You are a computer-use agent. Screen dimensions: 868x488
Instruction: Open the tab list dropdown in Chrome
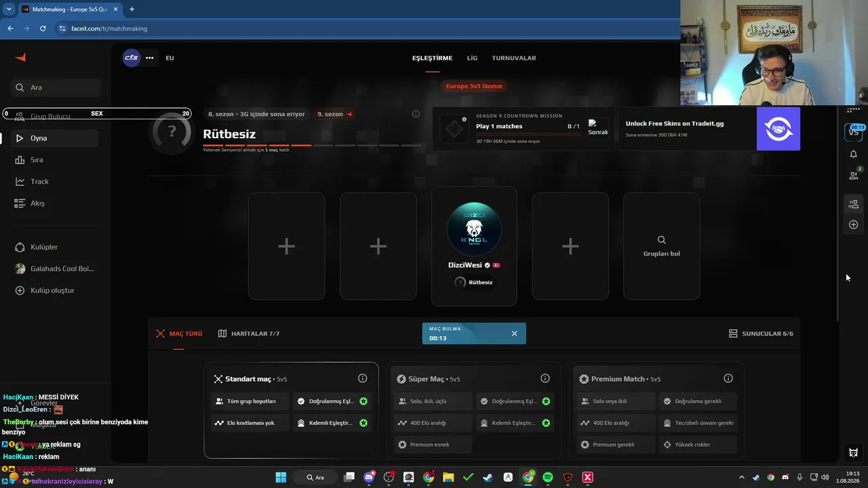(9, 9)
